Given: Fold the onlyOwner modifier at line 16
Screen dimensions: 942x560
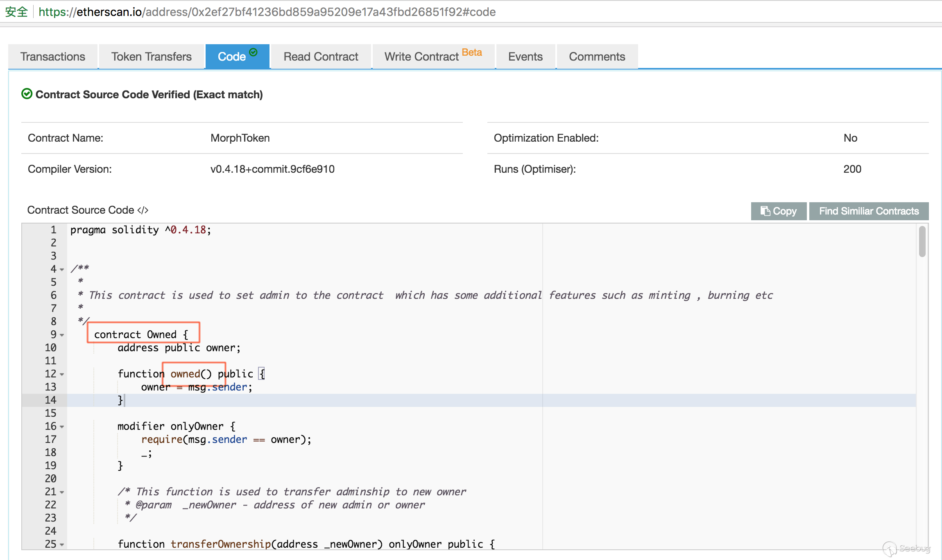Looking at the screenshot, I should [x=62, y=427].
